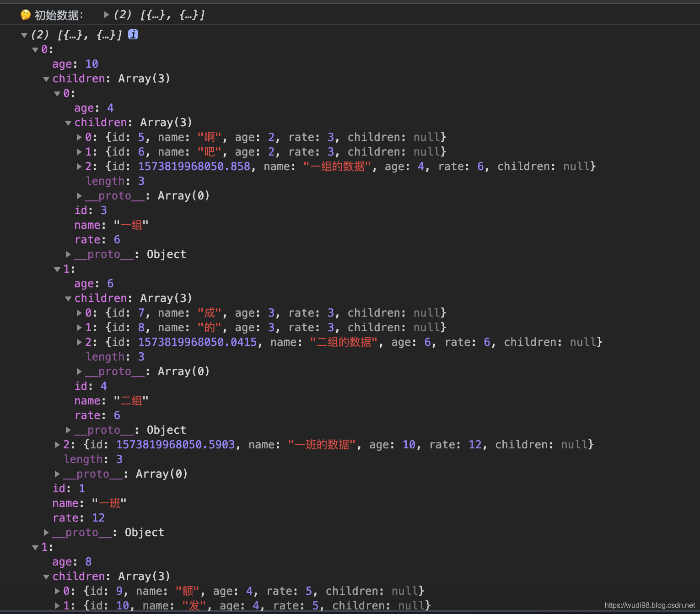Collapse nested item 0 with age: 4
Image resolution: width=700 pixels, height=614 pixels.
[x=57, y=93]
